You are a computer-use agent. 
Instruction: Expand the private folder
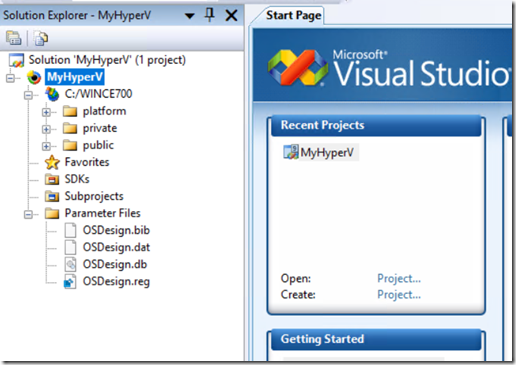tap(46, 129)
